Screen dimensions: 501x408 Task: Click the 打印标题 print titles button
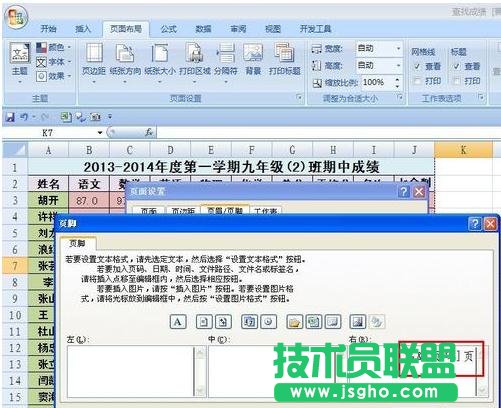point(284,60)
